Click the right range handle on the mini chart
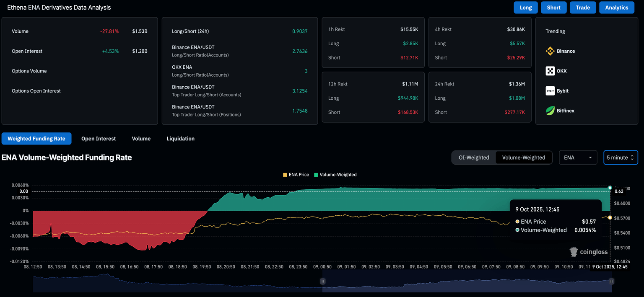This screenshot has height=297, width=644. 612,282
